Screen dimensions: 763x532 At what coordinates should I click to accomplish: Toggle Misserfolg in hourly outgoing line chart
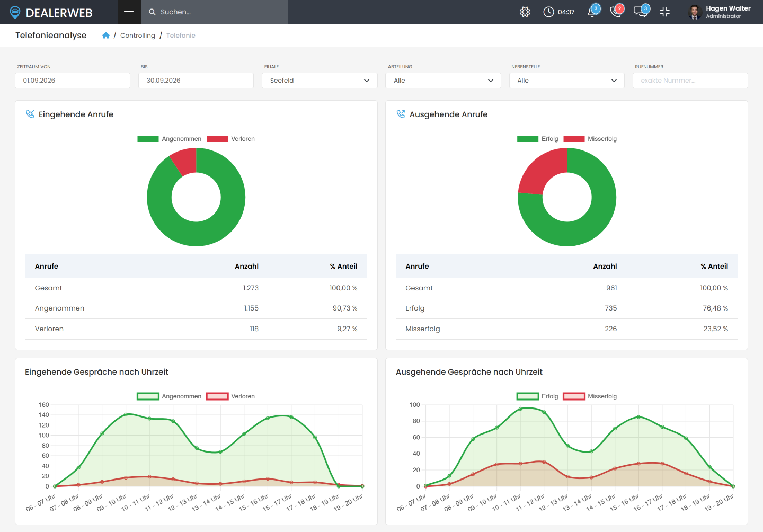pyautogui.click(x=590, y=396)
